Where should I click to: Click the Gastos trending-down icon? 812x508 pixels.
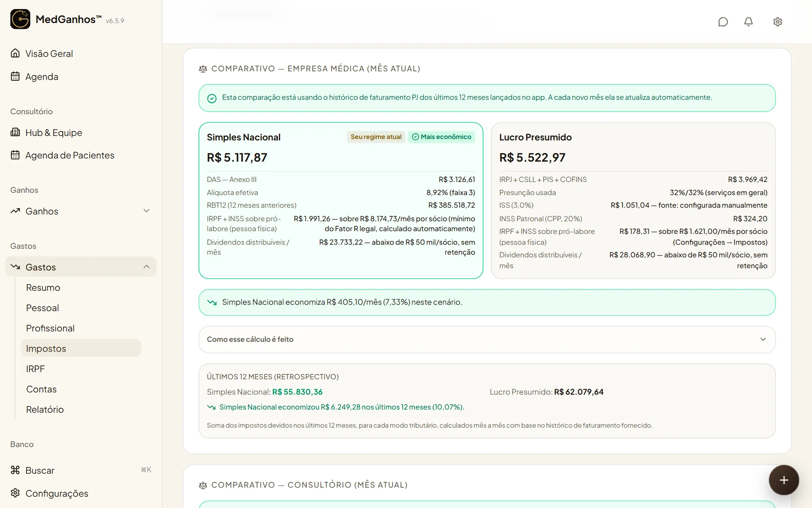15,267
